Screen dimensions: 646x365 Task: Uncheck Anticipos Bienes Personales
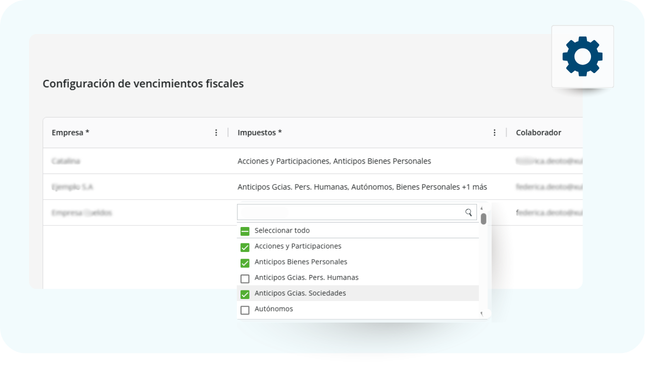pyautogui.click(x=245, y=263)
